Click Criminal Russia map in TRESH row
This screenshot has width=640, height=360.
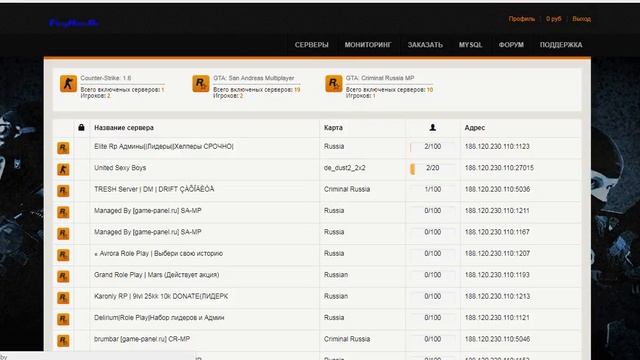click(347, 189)
